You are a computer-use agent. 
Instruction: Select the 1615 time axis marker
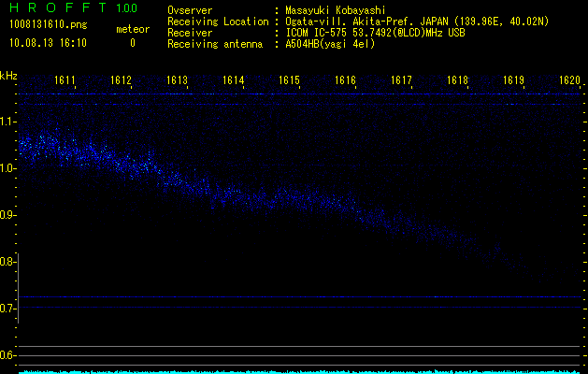(x=290, y=81)
